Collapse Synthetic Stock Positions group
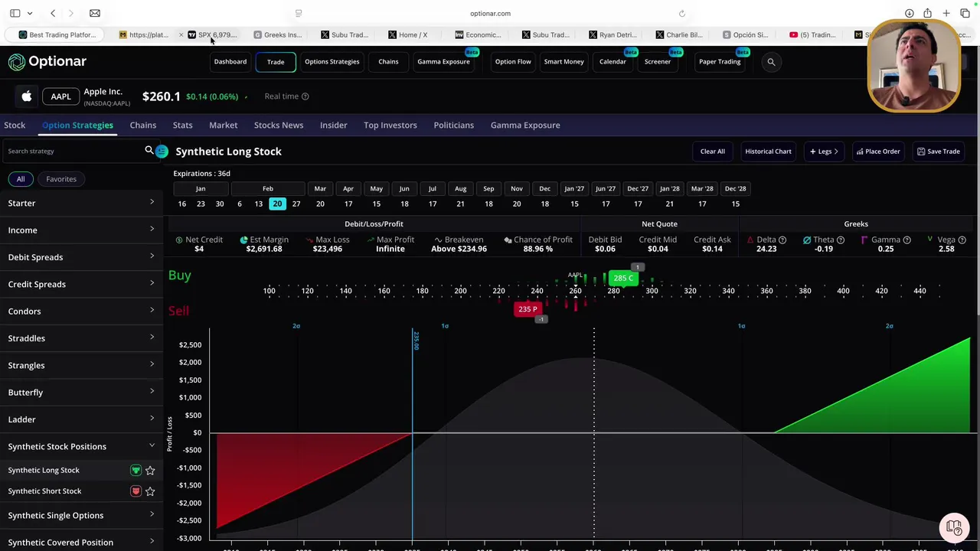This screenshot has width=980, height=551. (81, 446)
